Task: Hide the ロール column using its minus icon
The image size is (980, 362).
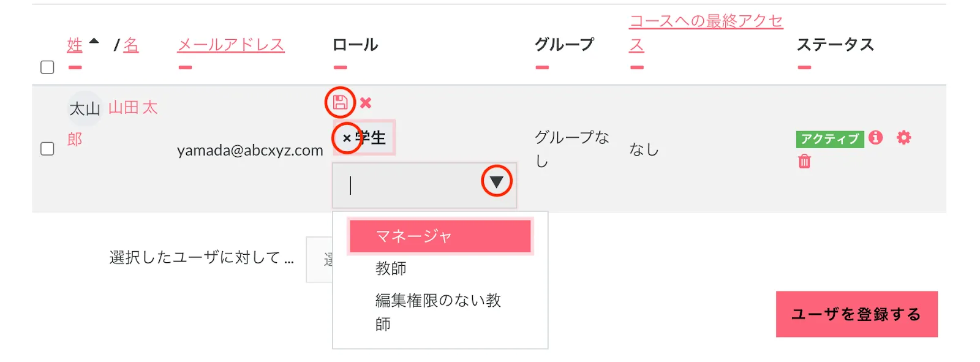Action: (x=340, y=67)
